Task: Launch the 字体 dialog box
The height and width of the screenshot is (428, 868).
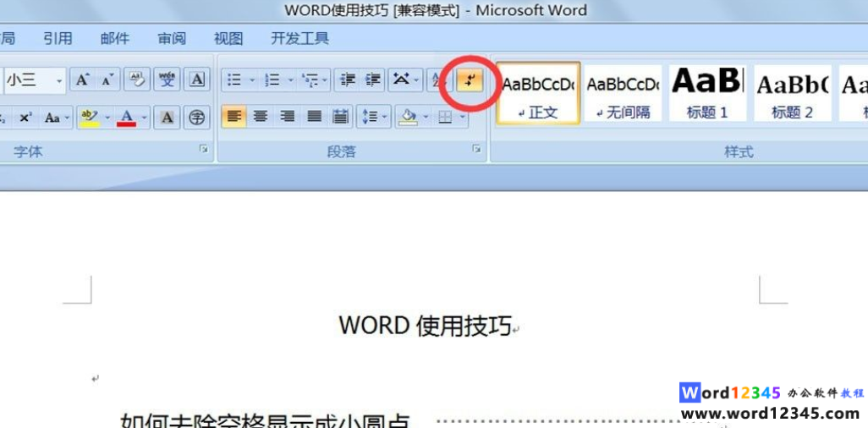Action: tap(204, 149)
